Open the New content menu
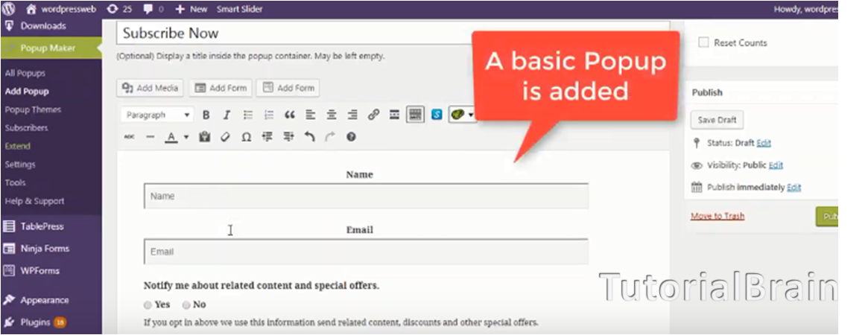The width and height of the screenshot is (868, 335). (x=191, y=9)
